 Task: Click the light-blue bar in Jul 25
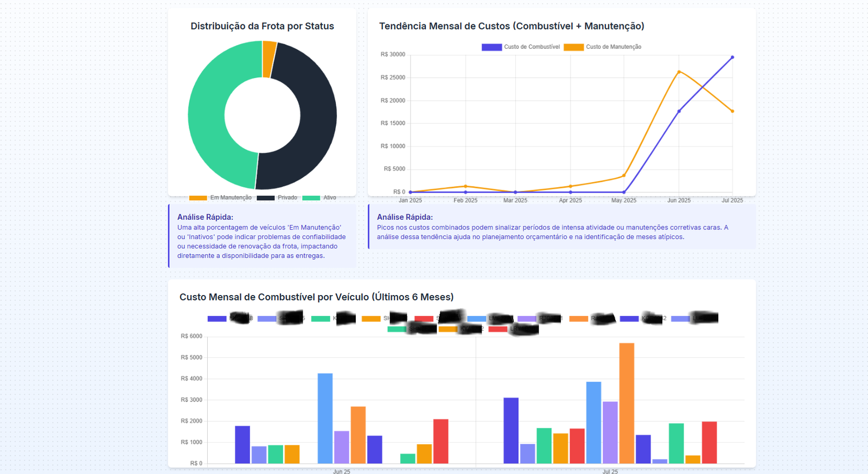pyautogui.click(x=593, y=422)
